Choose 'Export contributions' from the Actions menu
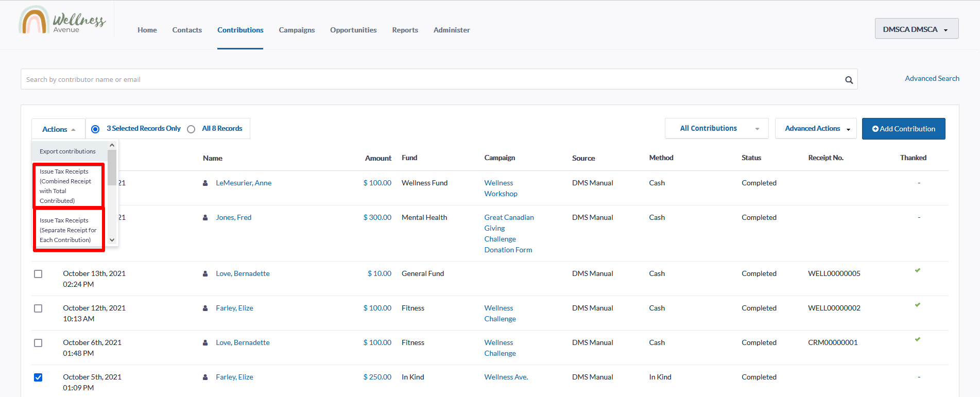Screen dimensions: 980x397 pyautogui.click(x=70, y=151)
